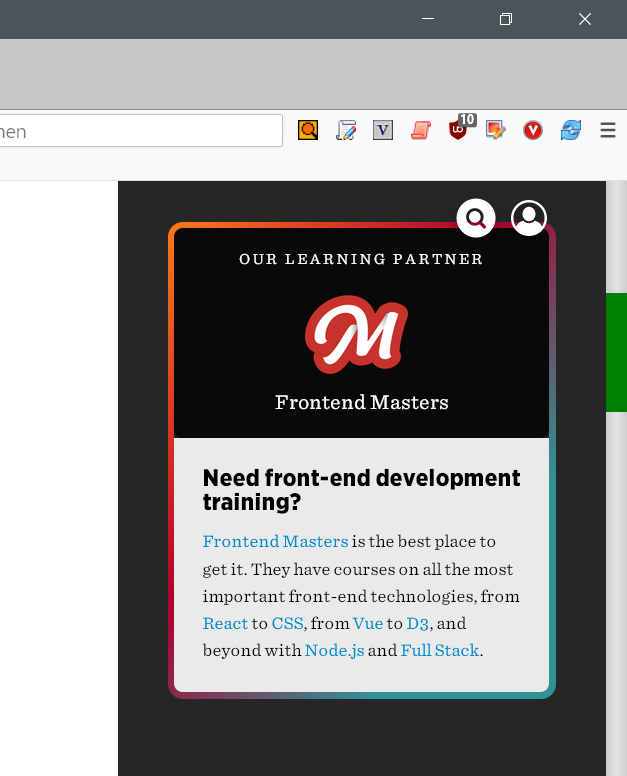Viewport: 627px width, 776px height.
Task: Click the orange magnifier extension icon
Action: tap(308, 130)
